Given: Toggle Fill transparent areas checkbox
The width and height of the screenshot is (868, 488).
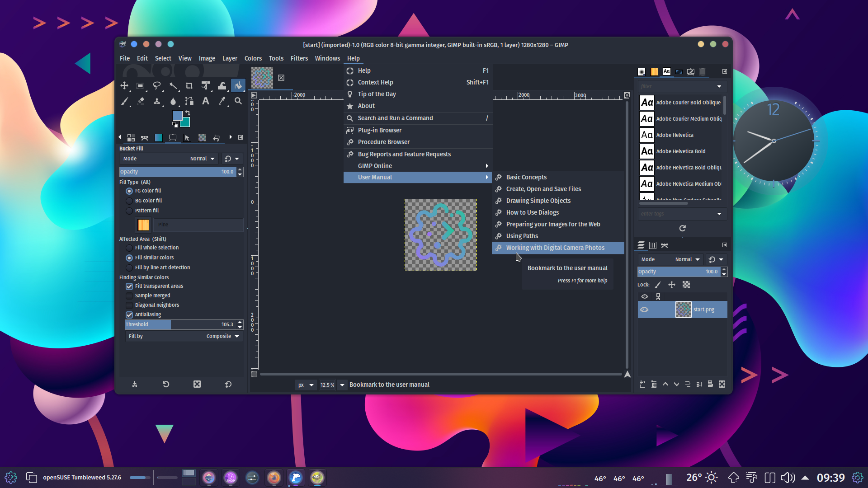Looking at the screenshot, I should coord(129,286).
